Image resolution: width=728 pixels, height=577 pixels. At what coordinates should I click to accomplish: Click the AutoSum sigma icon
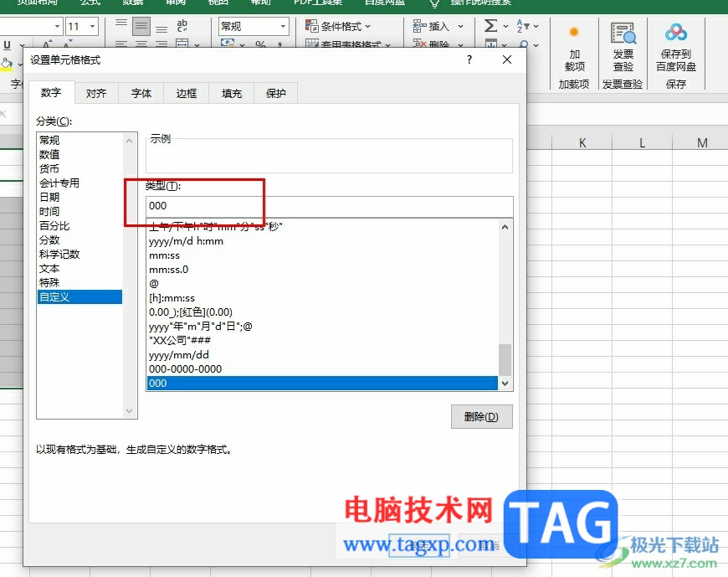click(490, 26)
